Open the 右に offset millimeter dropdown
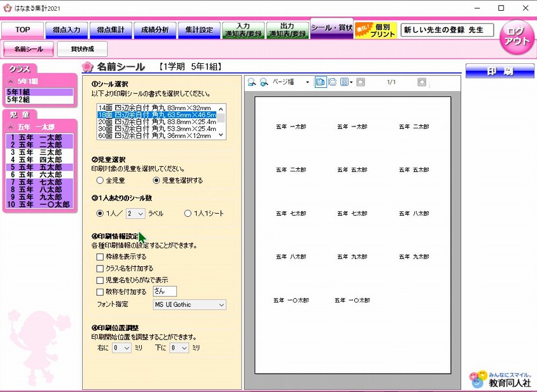This screenshot has height=392, width=537. click(x=121, y=348)
